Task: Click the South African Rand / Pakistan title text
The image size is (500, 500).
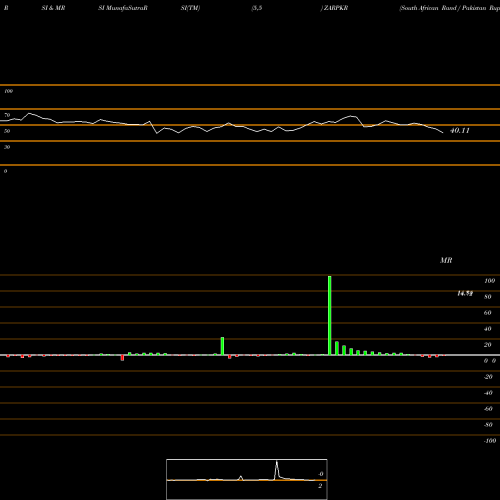Action: coord(450,8)
